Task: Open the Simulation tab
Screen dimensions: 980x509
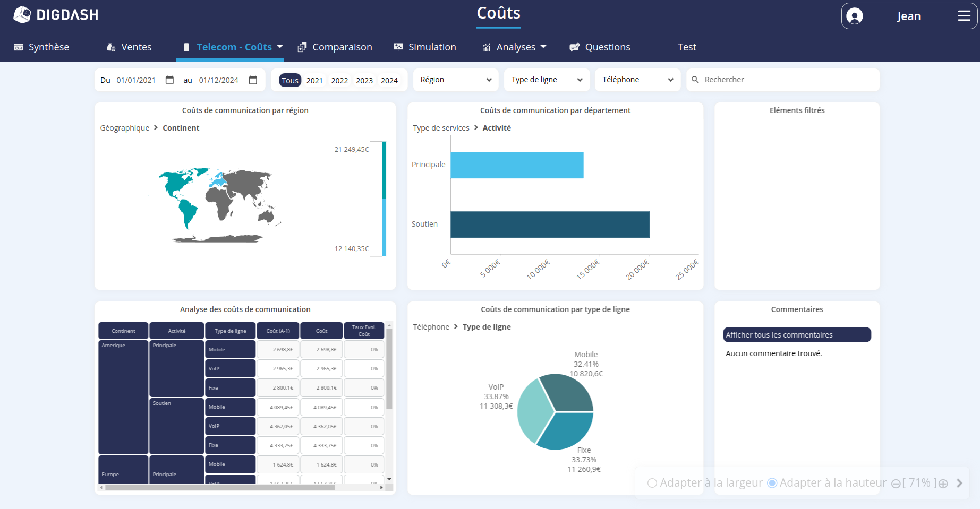Action: coord(424,47)
